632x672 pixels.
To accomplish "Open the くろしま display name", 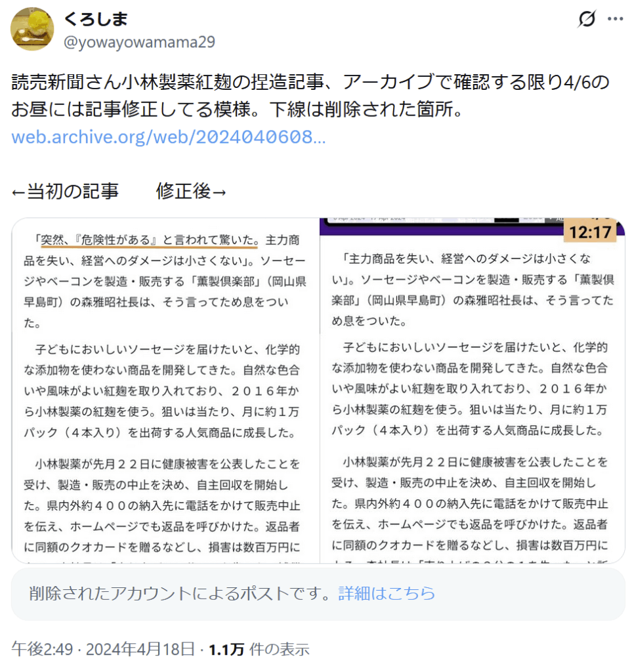I will tap(96, 19).
